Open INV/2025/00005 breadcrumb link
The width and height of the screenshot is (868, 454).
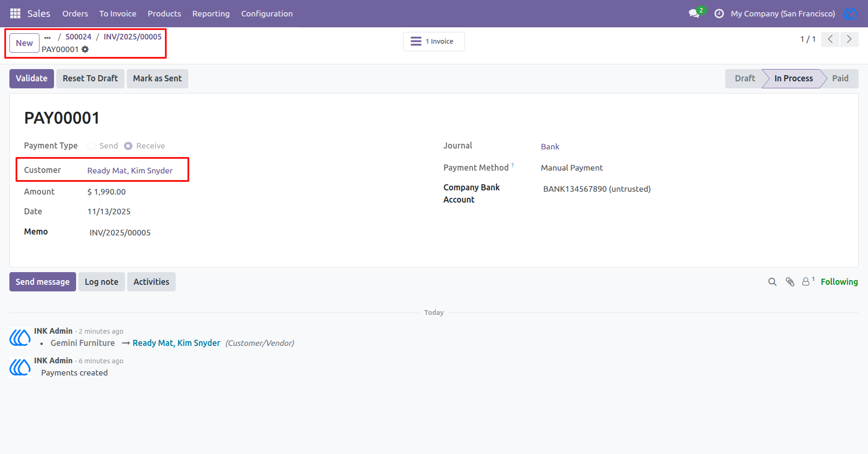(132, 37)
